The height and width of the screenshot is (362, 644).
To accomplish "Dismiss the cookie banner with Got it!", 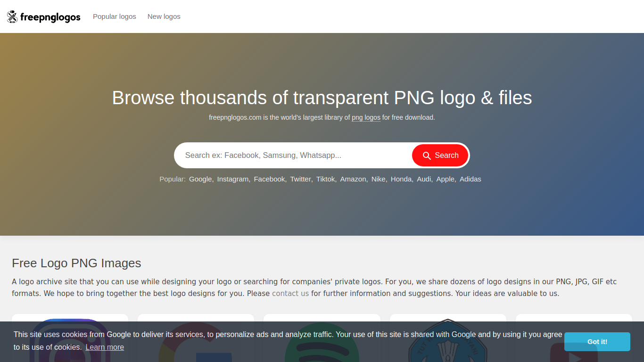I will coord(597,342).
